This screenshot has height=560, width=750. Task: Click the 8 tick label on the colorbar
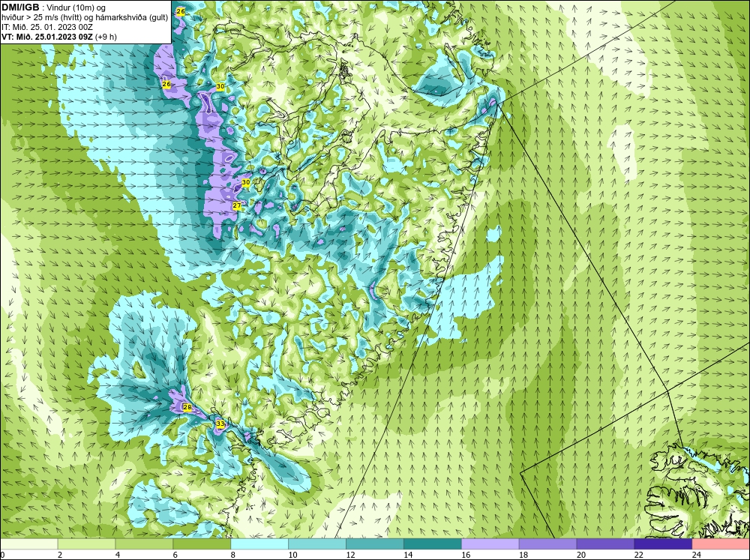[233, 555]
